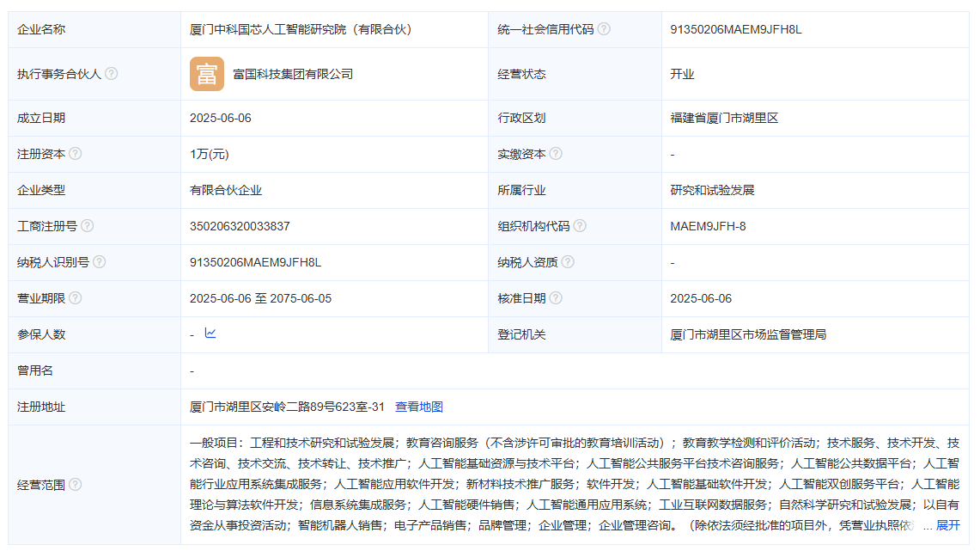Image resolution: width=980 pixels, height=551 pixels.
Task: Click help icon next to 经营范围
Action: [x=75, y=485]
